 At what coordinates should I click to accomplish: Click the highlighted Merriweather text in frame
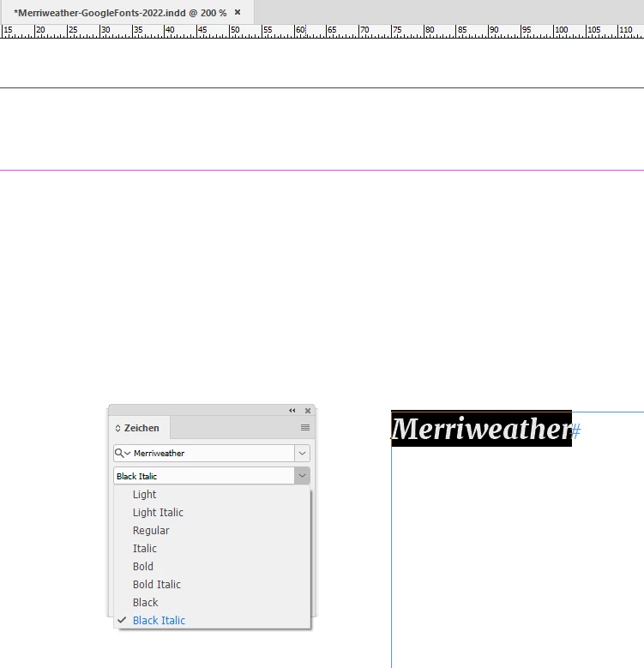coord(481,429)
